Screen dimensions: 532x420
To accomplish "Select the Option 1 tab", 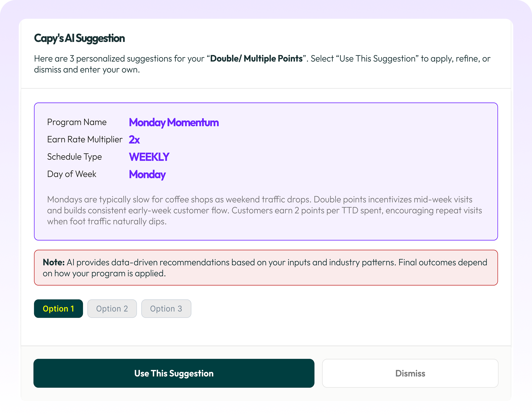I will coord(58,309).
